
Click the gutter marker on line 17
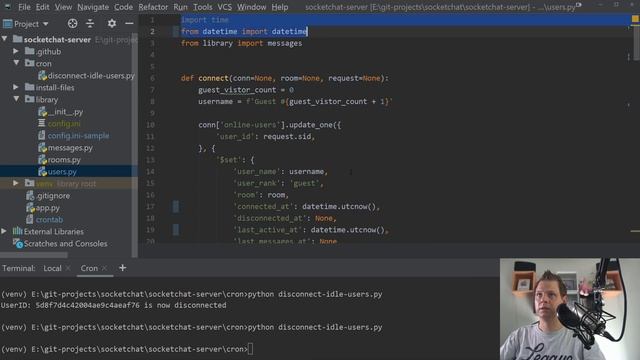pyautogui.click(x=176, y=207)
